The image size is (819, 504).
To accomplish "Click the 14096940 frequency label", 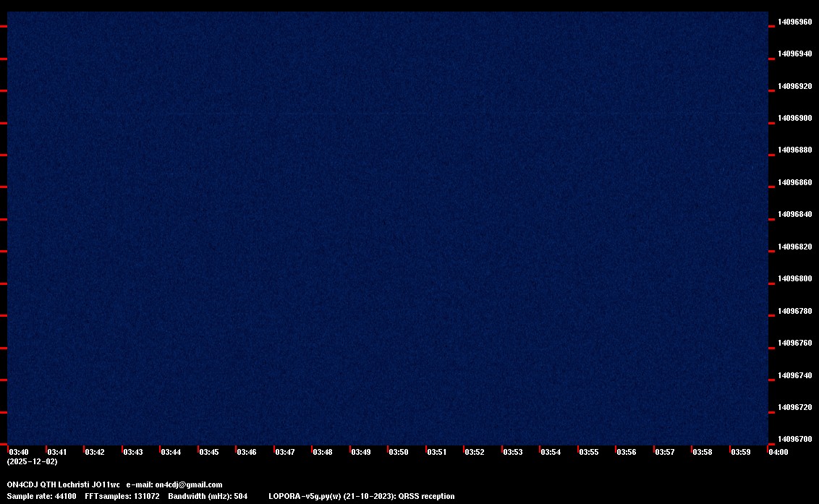I will [795, 54].
